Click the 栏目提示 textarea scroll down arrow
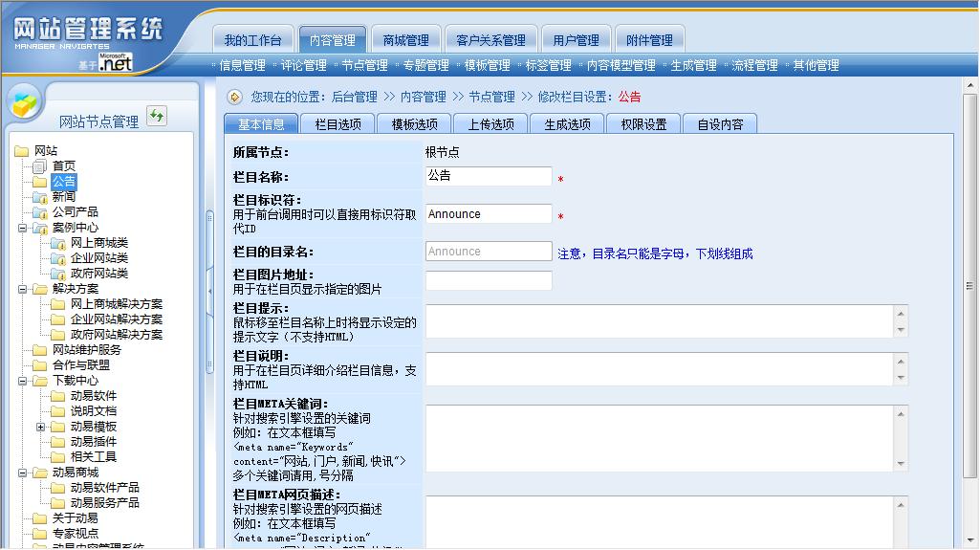 click(x=900, y=330)
